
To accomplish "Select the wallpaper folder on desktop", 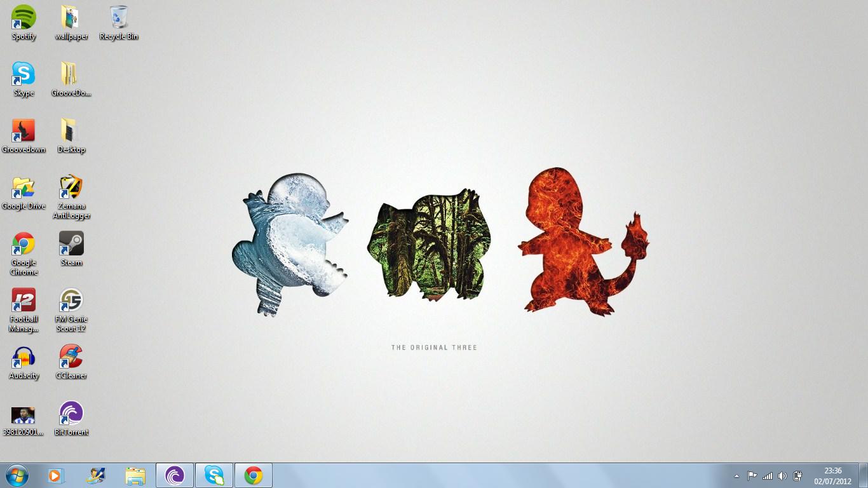I will click(x=71, y=18).
